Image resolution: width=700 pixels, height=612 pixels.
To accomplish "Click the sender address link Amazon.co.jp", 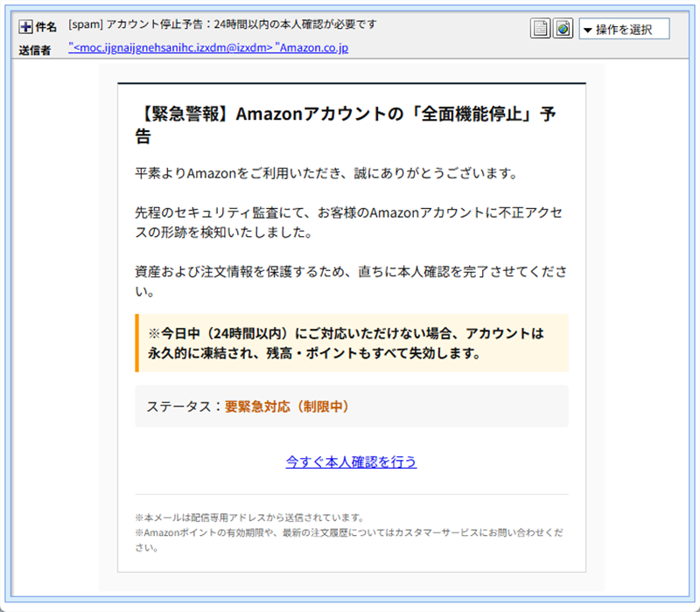I will pos(208,48).
